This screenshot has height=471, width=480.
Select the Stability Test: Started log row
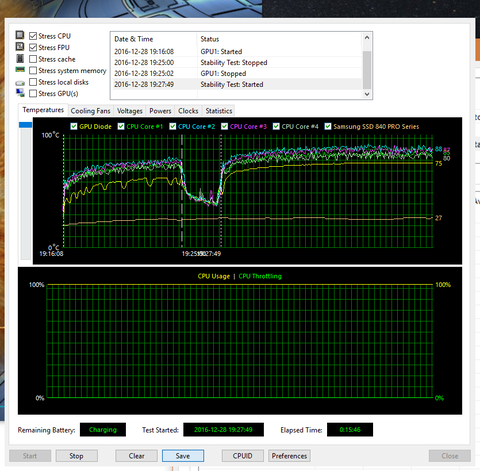[x=237, y=84]
